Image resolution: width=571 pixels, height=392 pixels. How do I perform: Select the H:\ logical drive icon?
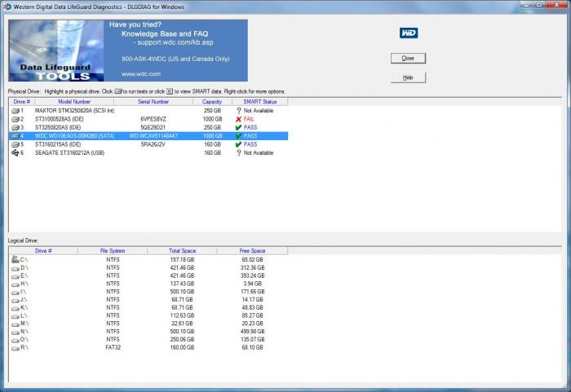(x=15, y=284)
